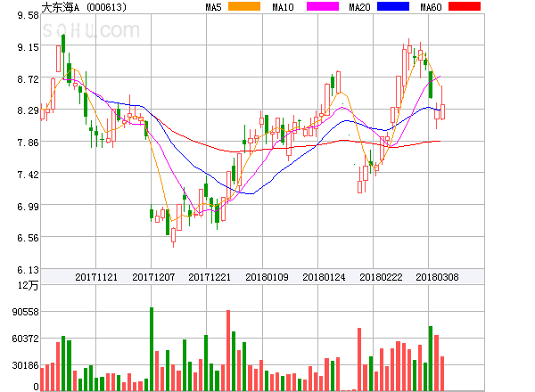This screenshot has height=392, width=535.
Task: Click date label 20180222
Action: (x=381, y=277)
